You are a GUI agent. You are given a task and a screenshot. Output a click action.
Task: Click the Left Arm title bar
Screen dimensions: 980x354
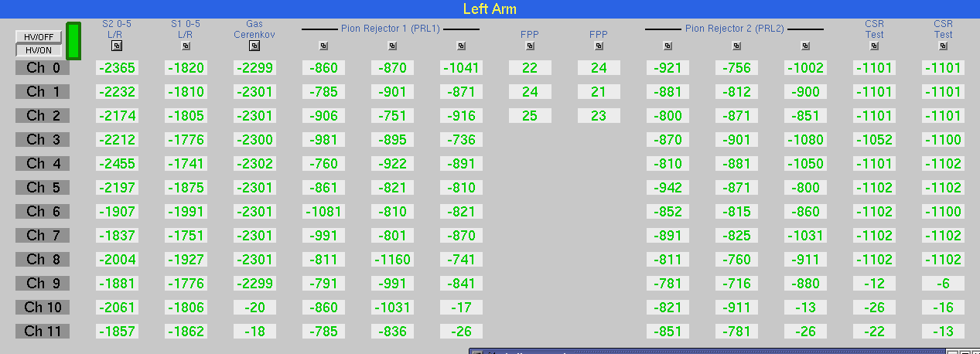click(490, 9)
